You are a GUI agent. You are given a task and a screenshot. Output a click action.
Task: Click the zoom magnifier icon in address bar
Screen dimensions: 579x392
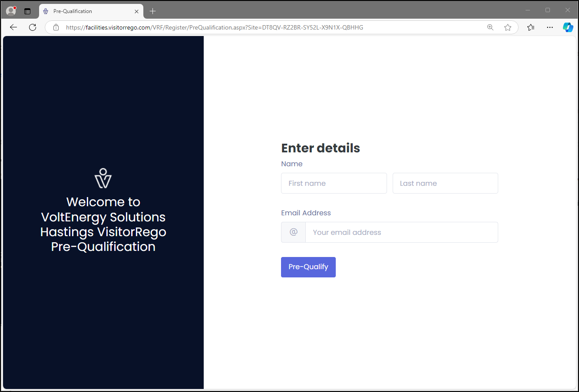tap(490, 27)
